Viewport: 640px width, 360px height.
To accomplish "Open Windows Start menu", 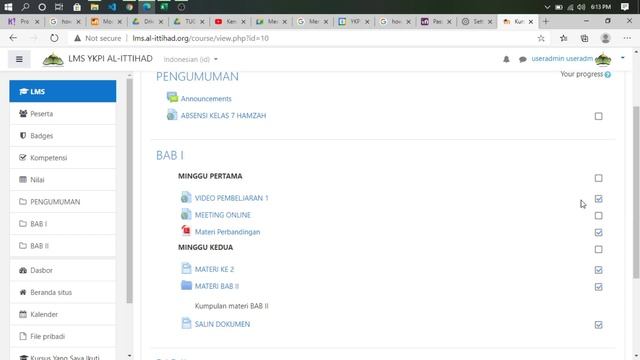I will 8,7.
